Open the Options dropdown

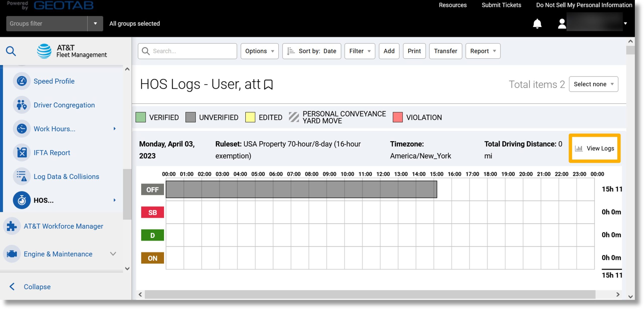(x=259, y=51)
